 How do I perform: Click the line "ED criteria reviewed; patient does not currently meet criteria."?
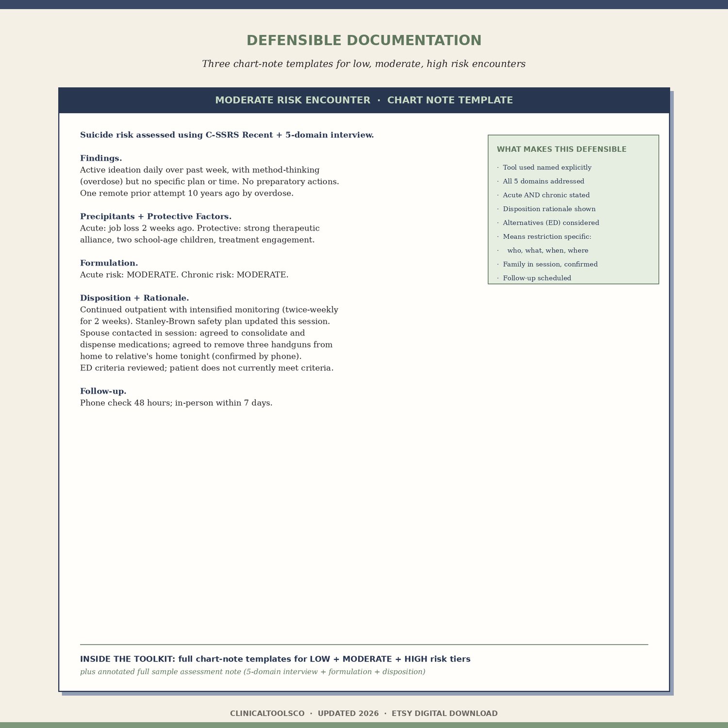[207, 368]
